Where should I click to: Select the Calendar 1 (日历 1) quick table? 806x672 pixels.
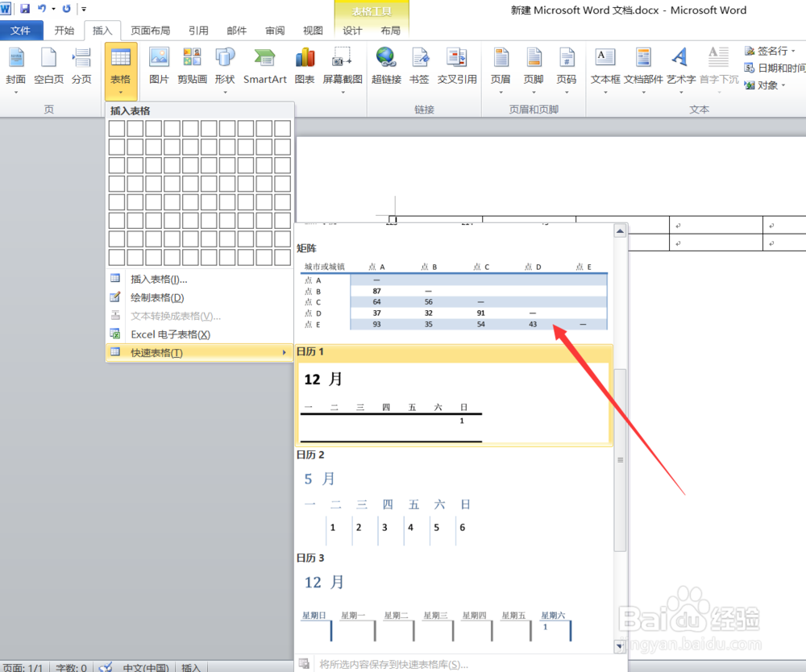click(x=454, y=396)
